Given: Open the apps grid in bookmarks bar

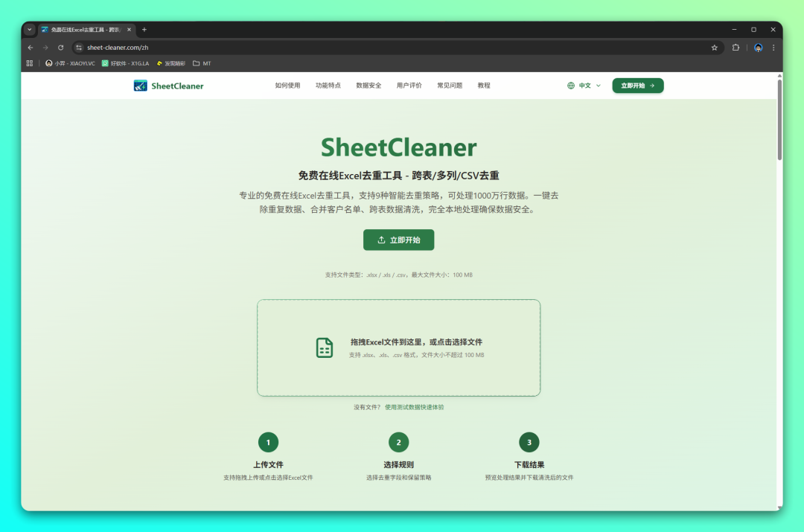Looking at the screenshot, I should pyautogui.click(x=29, y=63).
